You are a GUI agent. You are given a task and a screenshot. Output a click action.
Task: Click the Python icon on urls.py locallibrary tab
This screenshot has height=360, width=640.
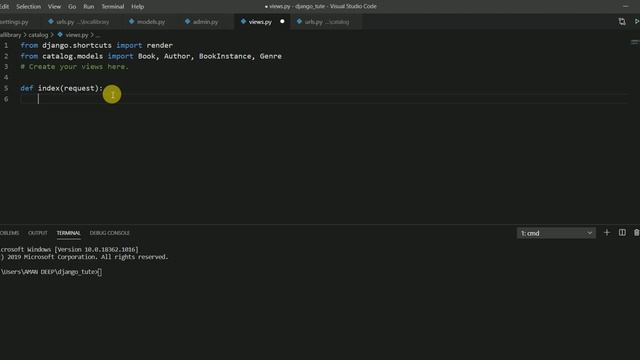[x=51, y=21]
